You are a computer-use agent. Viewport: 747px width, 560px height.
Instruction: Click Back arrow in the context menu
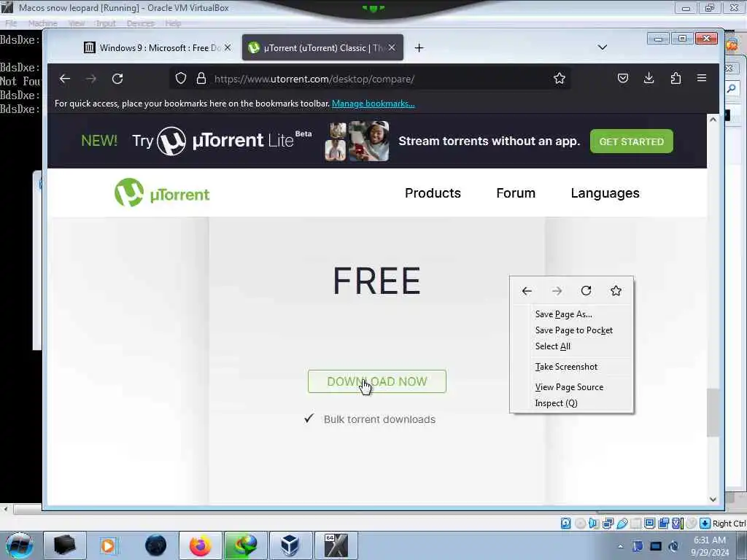pyautogui.click(x=527, y=291)
